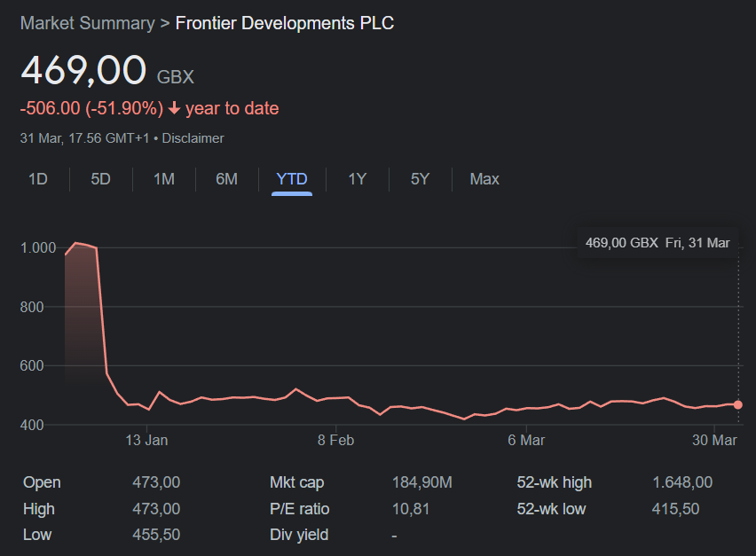Viewport: 756px width, 556px height.
Task: Select the 5D time range tab
Action: point(101,179)
